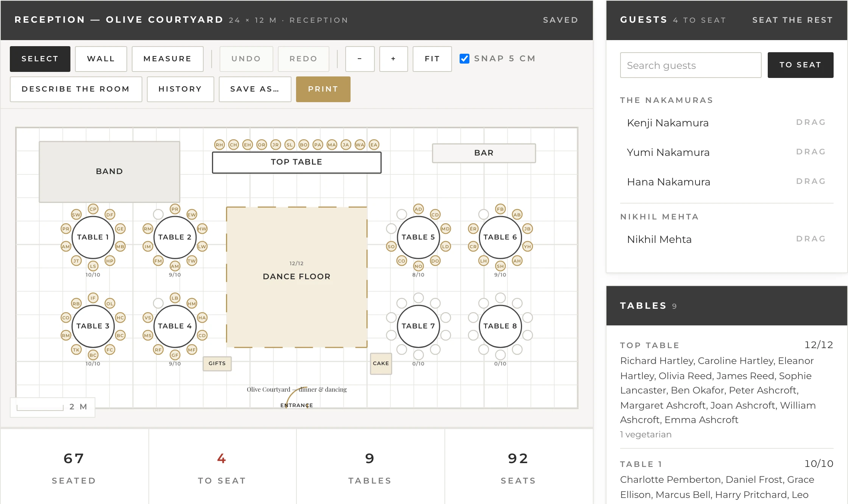Open the Table 1 entry in Tables list
The width and height of the screenshot is (848, 504).
click(x=726, y=480)
